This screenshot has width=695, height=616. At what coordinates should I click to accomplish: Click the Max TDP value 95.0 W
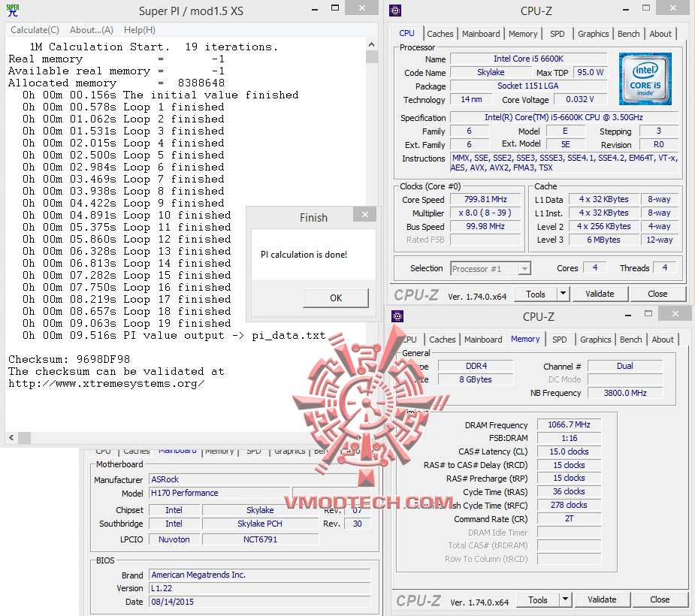click(590, 72)
